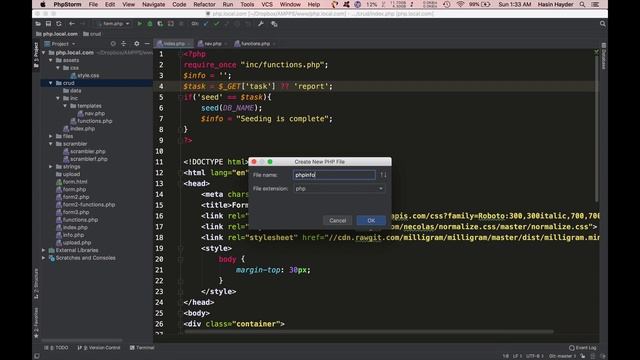Switch to nav.php editor tab
This screenshot has height=360, width=640.
212,44
